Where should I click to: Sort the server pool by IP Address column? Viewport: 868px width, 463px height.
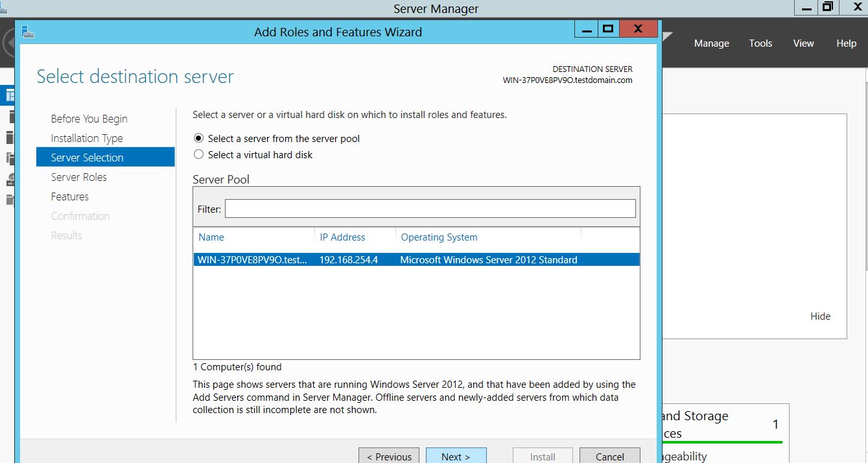click(x=342, y=237)
